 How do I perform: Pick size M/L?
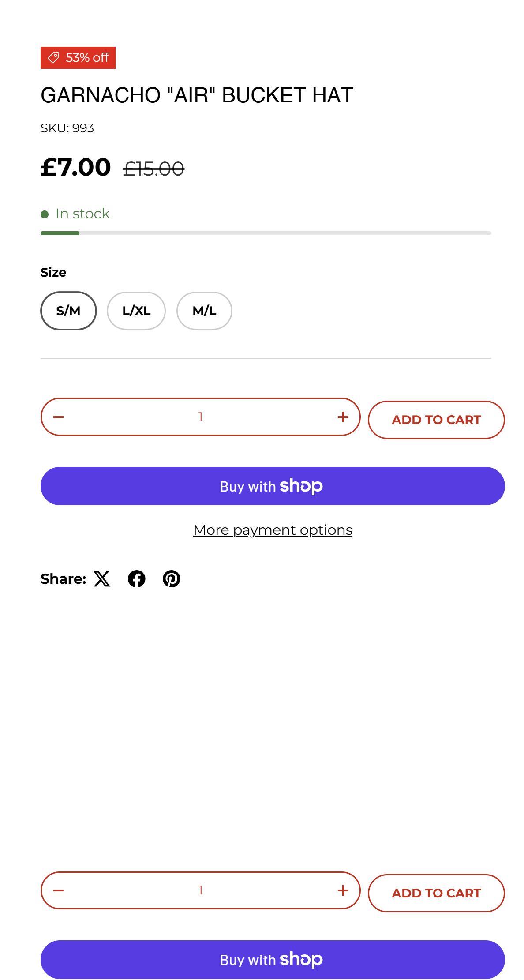click(x=204, y=311)
